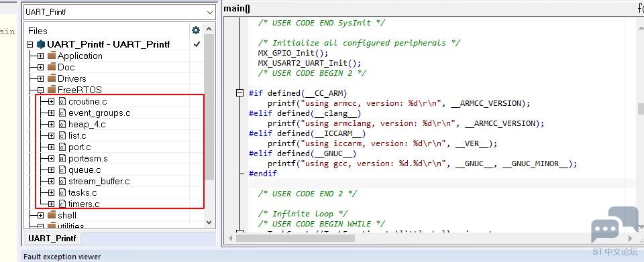Click the Drivers folder icon
Image resolution: width=644 pixels, height=262 pixels.
(52, 78)
